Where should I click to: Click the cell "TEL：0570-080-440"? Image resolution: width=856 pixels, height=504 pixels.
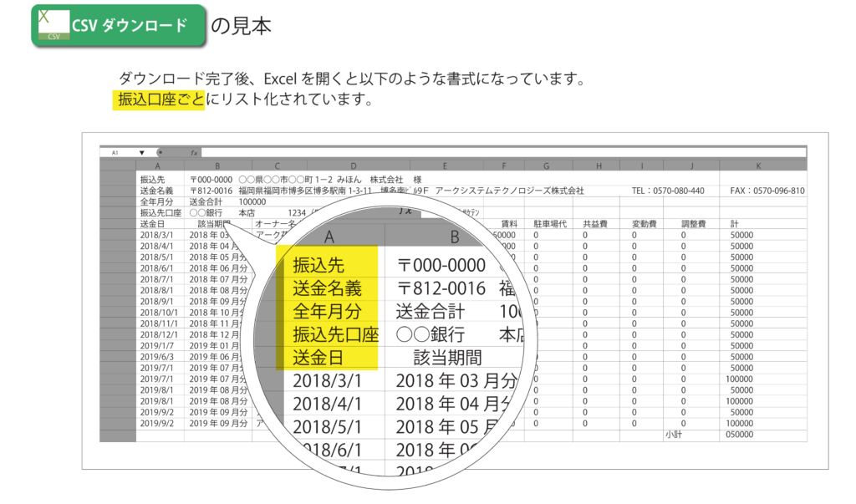(x=668, y=191)
